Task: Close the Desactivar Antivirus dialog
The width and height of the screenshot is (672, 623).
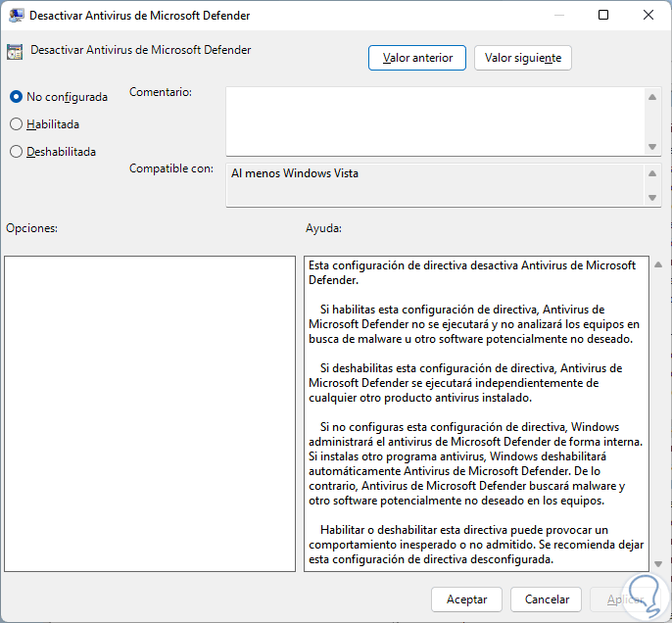Action: pos(648,15)
